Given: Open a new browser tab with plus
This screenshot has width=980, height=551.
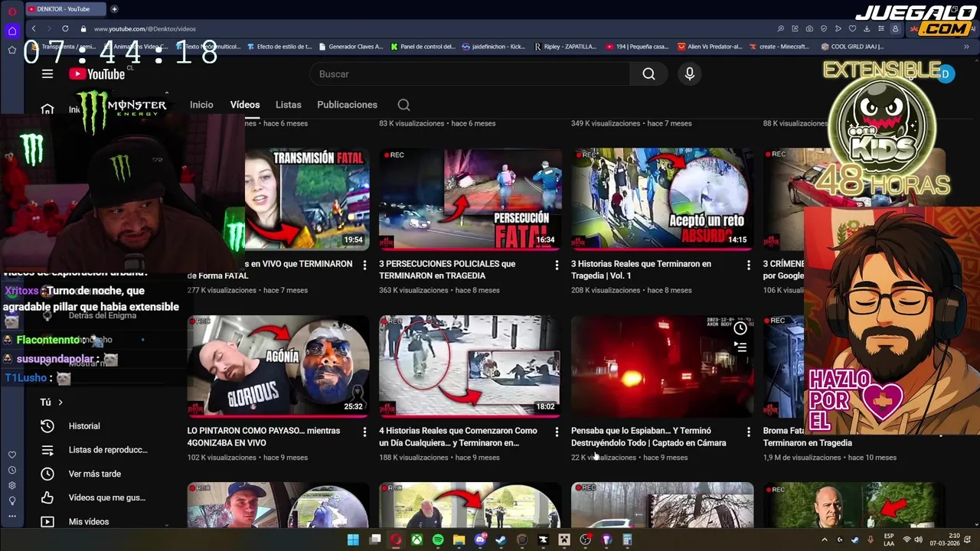Looking at the screenshot, I should (114, 9).
